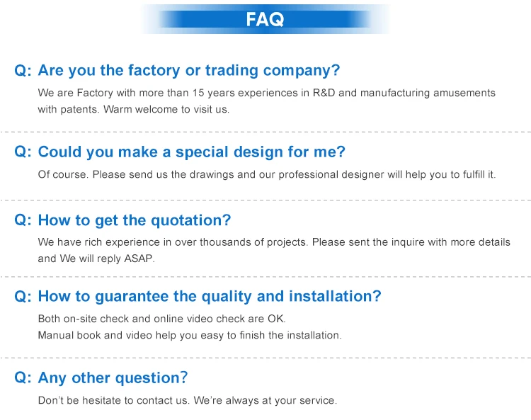
Task: Select the "Manual book and video" answer line
Action: tap(189, 335)
